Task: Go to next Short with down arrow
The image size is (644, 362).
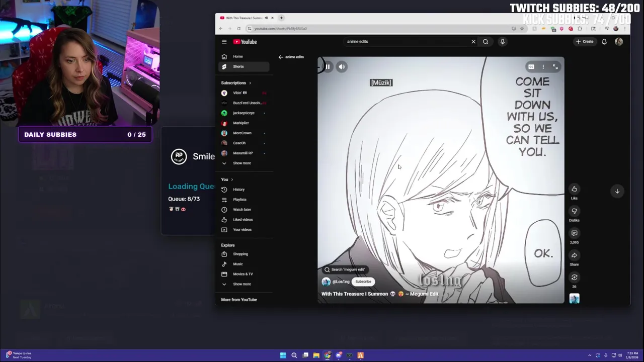Action: [617, 191]
